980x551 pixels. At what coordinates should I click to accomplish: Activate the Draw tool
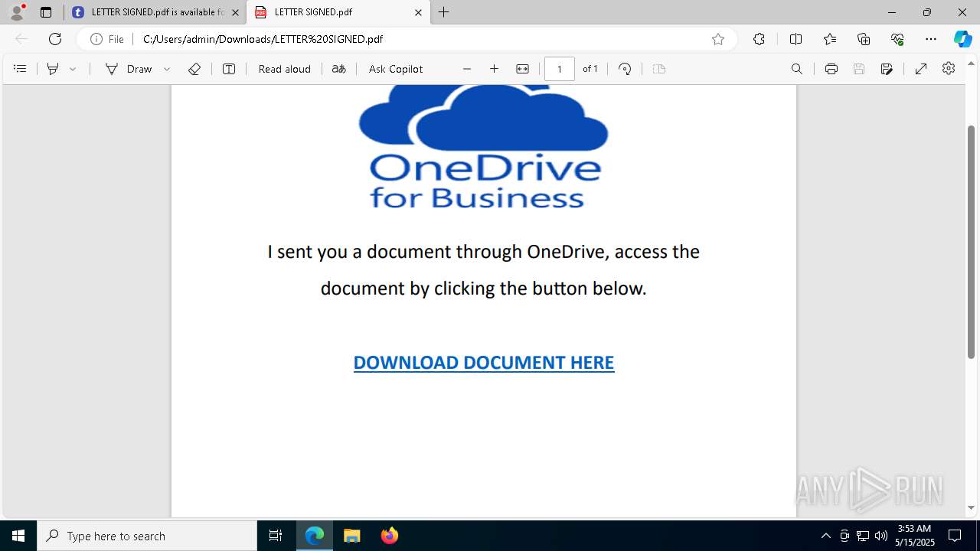pos(129,69)
